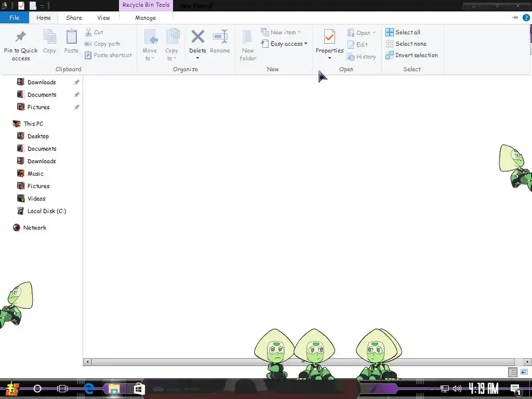Click the New folder icon

(x=248, y=37)
